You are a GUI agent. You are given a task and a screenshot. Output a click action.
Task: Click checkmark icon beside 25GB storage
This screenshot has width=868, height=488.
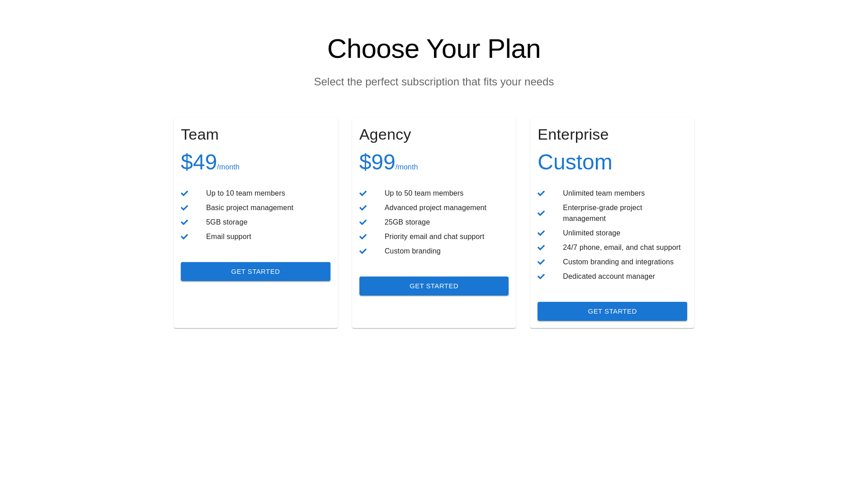pyautogui.click(x=363, y=222)
